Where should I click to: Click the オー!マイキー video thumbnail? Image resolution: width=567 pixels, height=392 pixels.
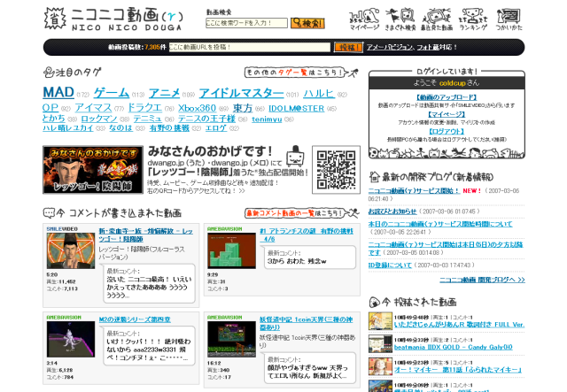pos(380,366)
